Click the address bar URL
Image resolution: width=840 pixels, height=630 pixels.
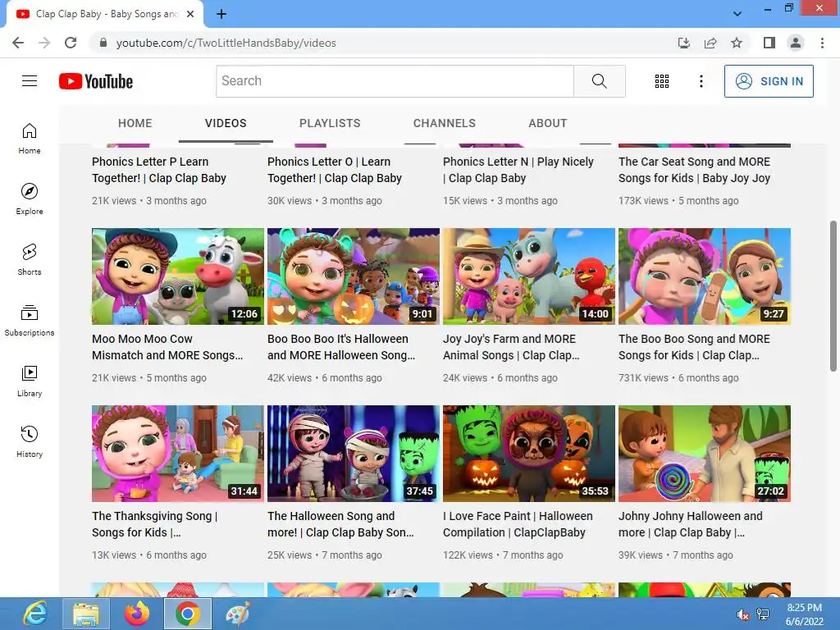click(226, 43)
